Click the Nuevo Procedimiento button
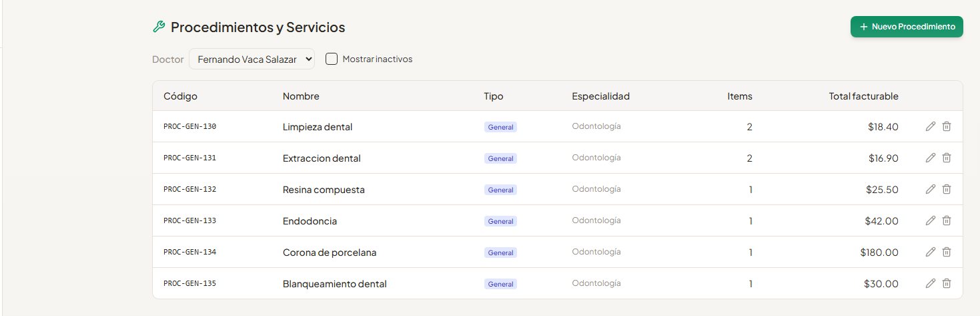980x316 pixels. (x=907, y=27)
